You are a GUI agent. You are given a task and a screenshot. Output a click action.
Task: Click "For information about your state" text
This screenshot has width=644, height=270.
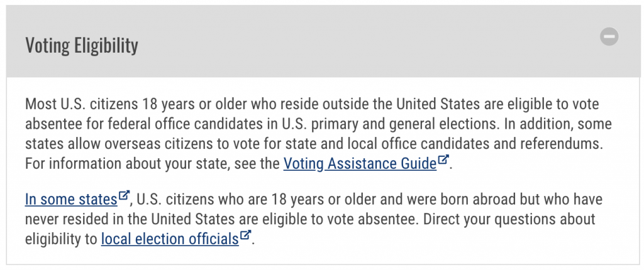(127, 163)
